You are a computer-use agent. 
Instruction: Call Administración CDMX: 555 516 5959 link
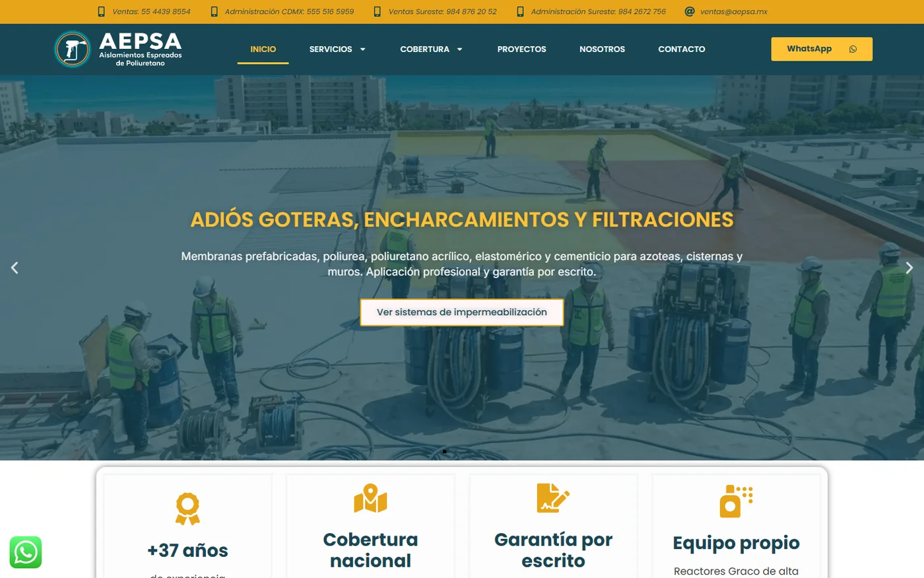click(289, 11)
